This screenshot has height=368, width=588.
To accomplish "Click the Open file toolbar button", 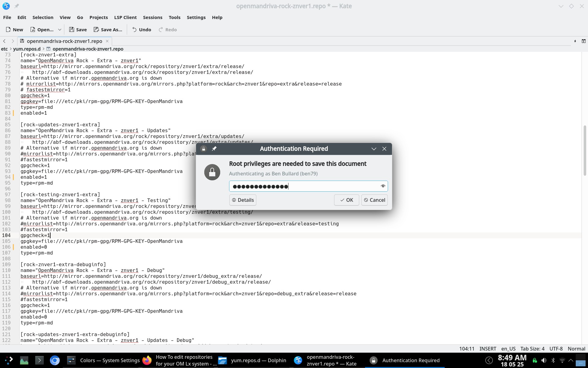I will [x=42, y=30].
